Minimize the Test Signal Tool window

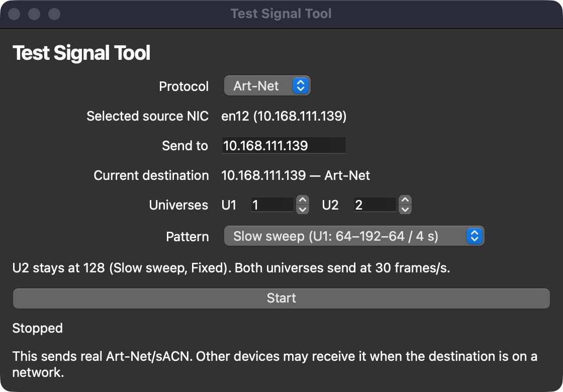click(x=34, y=14)
